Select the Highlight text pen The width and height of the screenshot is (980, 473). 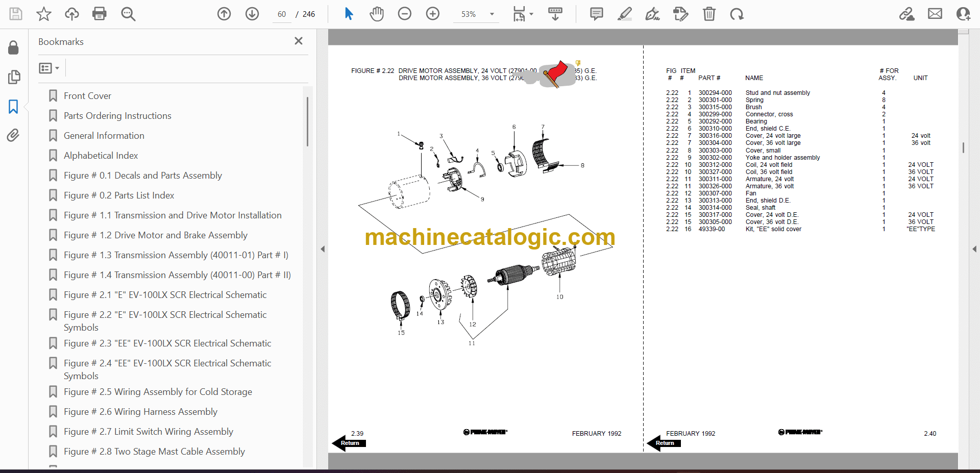(x=624, y=14)
